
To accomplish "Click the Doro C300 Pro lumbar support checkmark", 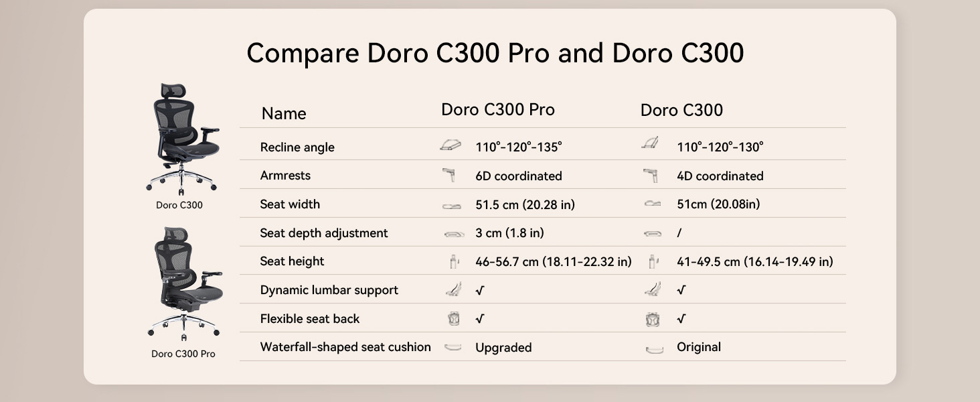I will point(480,291).
